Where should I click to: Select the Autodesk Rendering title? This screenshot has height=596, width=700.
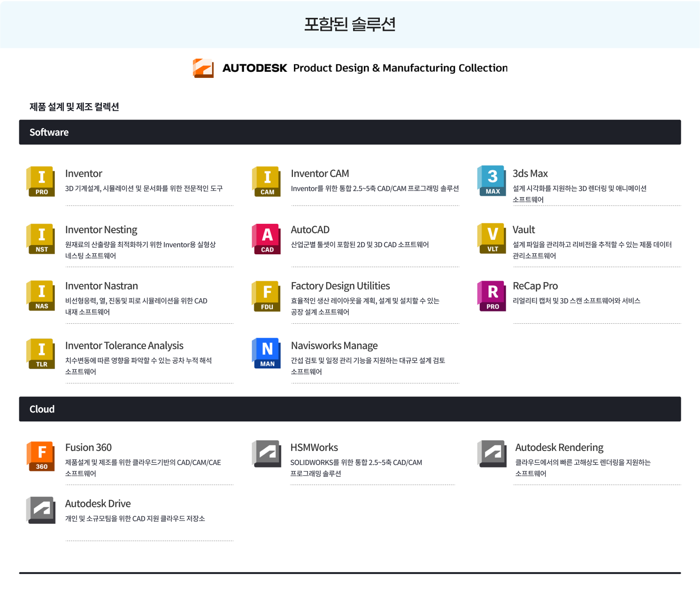(x=560, y=448)
